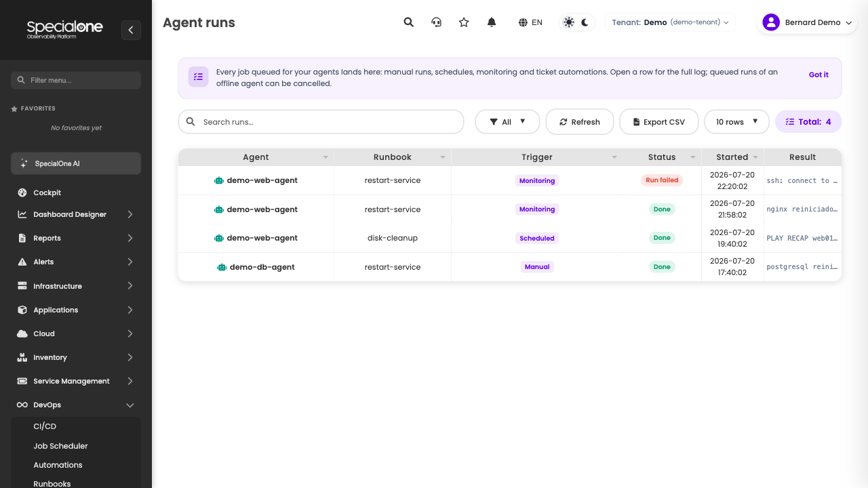The height and width of the screenshot is (488, 868).
Task: Click the Scheduled trigger badge
Action: (x=537, y=239)
